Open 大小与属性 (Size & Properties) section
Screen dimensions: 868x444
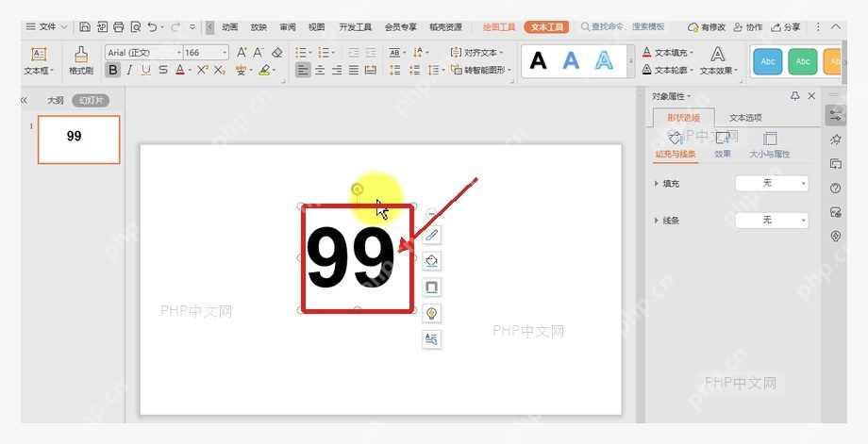[770, 145]
